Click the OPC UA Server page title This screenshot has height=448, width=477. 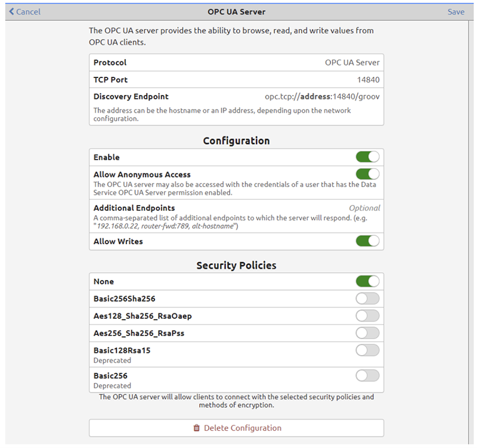click(236, 11)
